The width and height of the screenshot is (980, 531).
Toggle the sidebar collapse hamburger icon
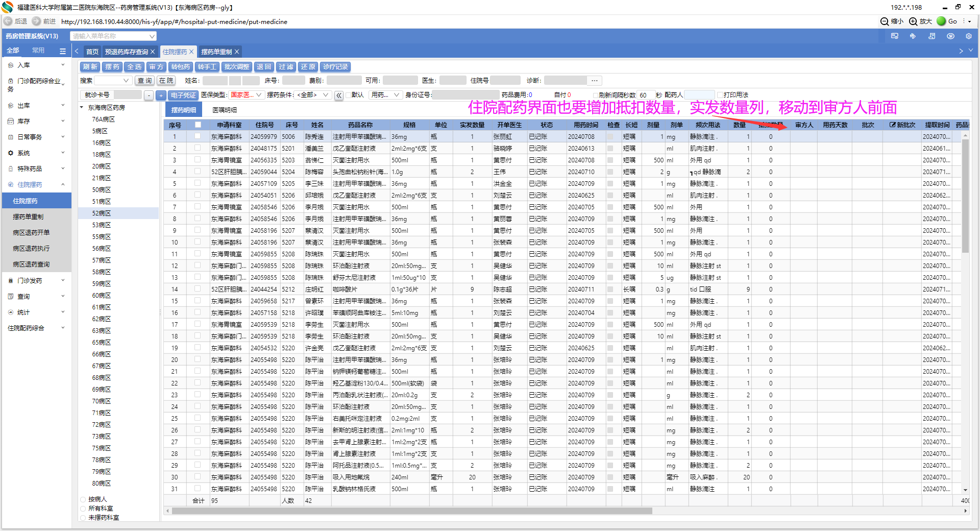[x=63, y=51]
